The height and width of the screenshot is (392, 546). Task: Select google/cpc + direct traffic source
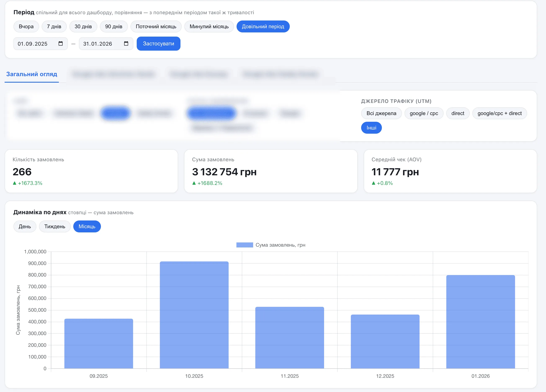click(500, 113)
